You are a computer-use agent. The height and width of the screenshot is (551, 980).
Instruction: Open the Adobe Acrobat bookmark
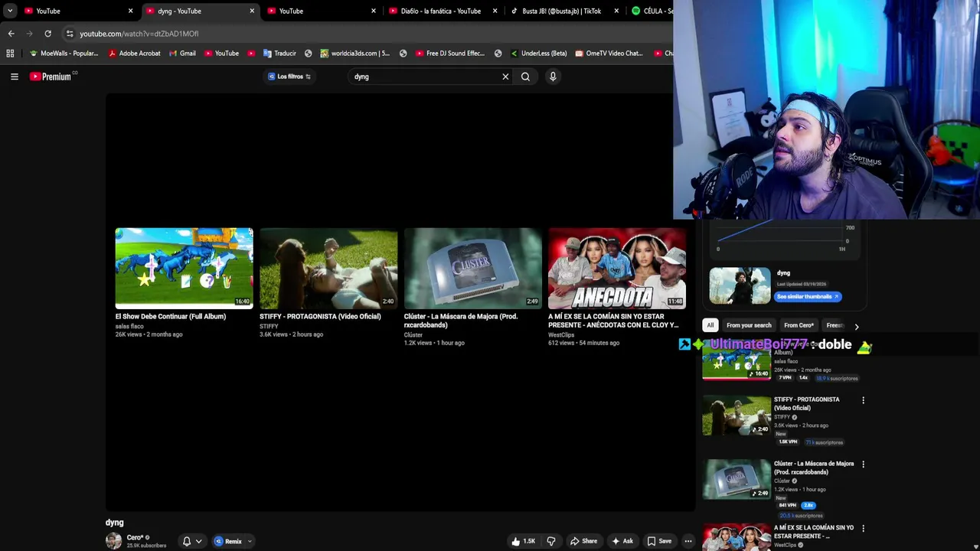[134, 54]
